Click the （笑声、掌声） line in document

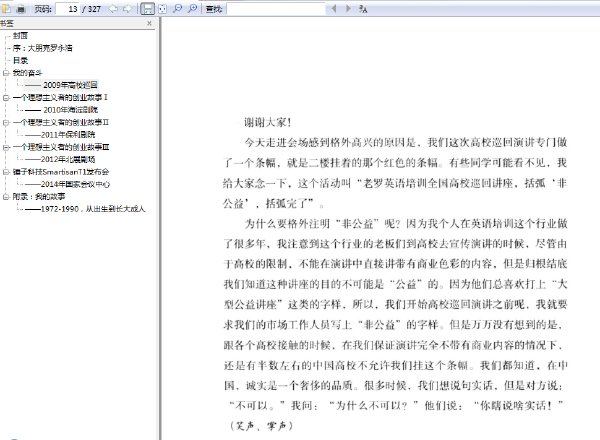click(x=261, y=425)
